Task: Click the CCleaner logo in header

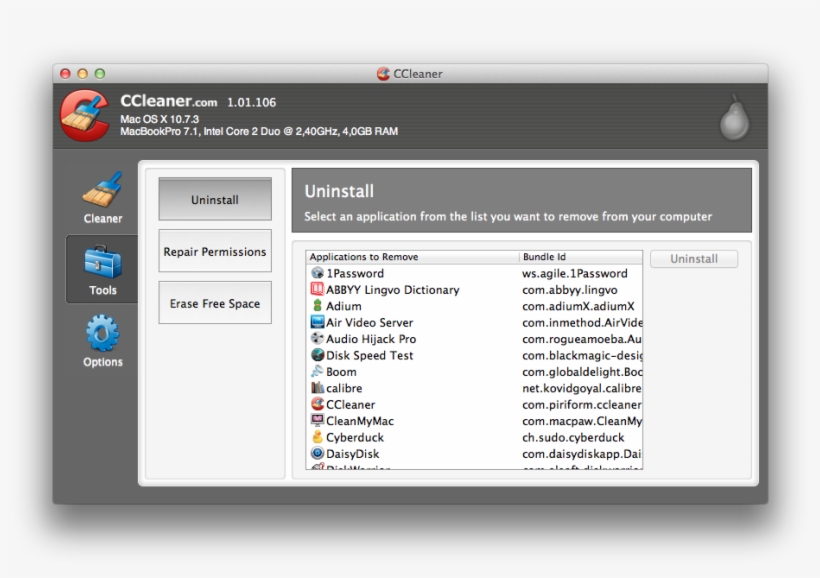Action: pos(85,116)
